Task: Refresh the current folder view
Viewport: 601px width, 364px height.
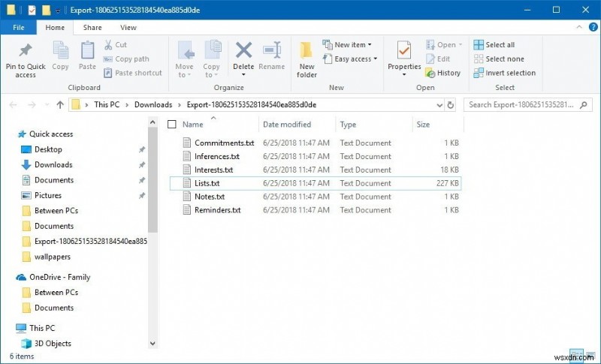Action: pos(449,104)
